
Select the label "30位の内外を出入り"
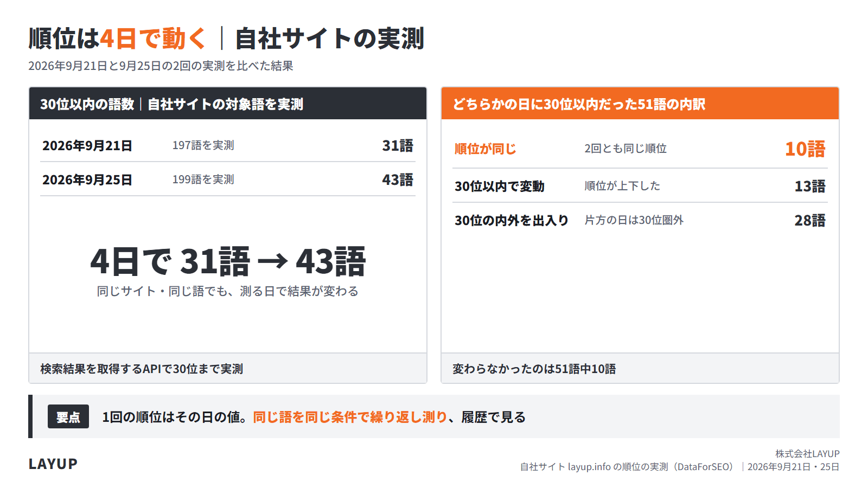pyautogui.click(x=512, y=221)
